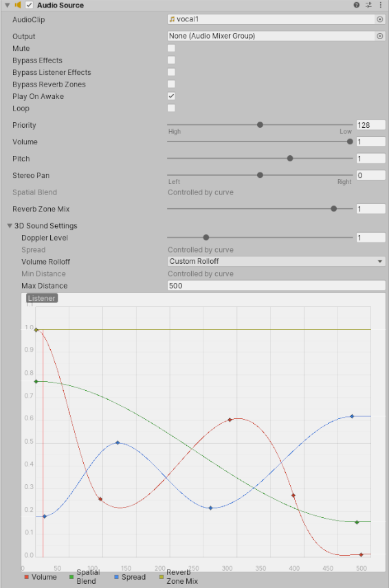Click the Pitch value field

(370, 159)
